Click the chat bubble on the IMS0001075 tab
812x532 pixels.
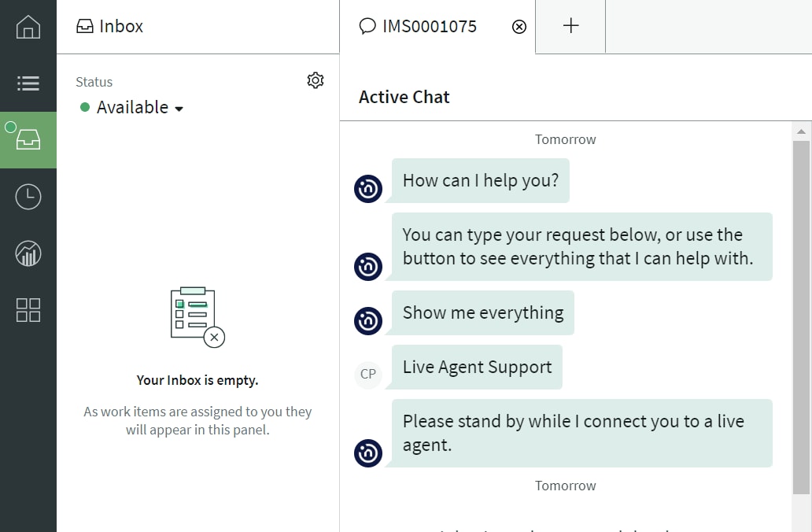368,26
